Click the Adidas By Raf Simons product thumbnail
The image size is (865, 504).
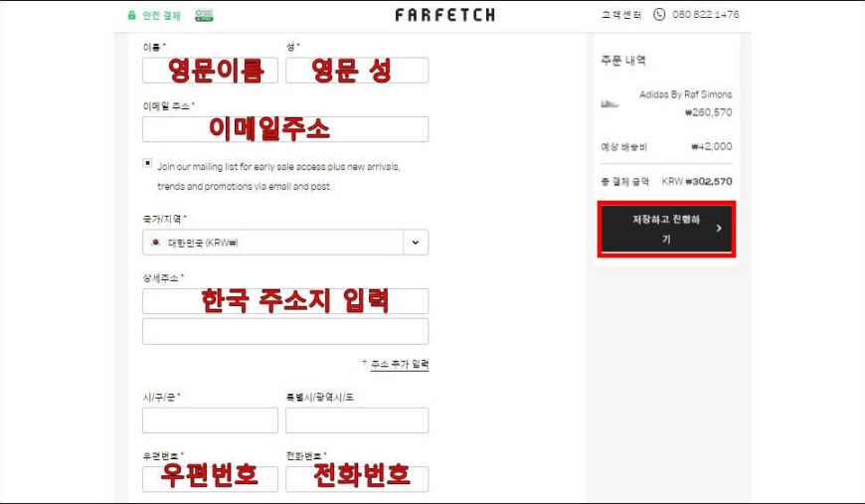[609, 103]
